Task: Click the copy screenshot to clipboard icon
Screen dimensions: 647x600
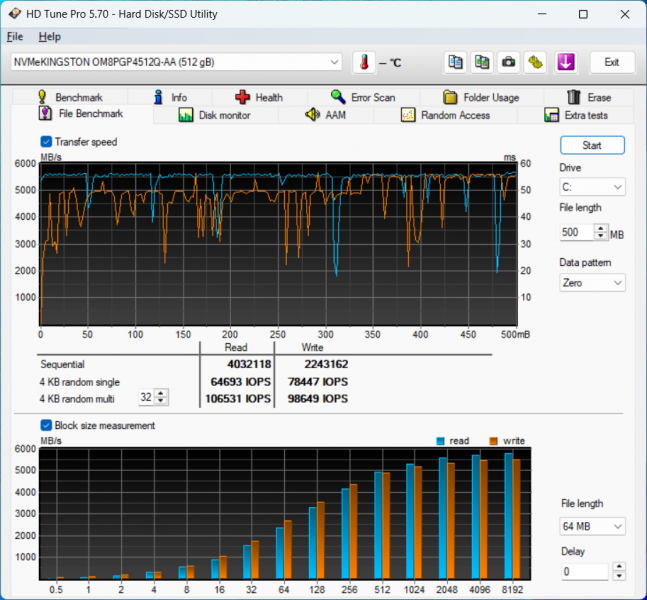Action: (x=483, y=62)
